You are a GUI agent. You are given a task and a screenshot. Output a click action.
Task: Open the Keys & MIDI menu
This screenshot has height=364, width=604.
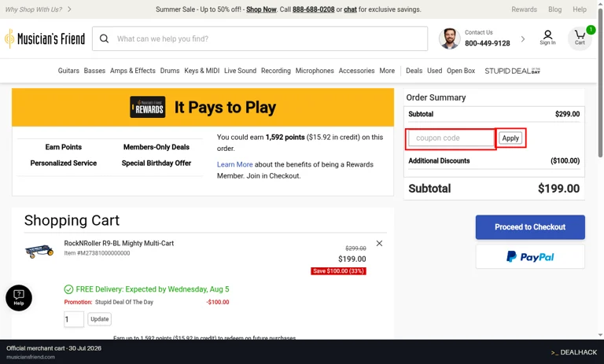point(202,71)
